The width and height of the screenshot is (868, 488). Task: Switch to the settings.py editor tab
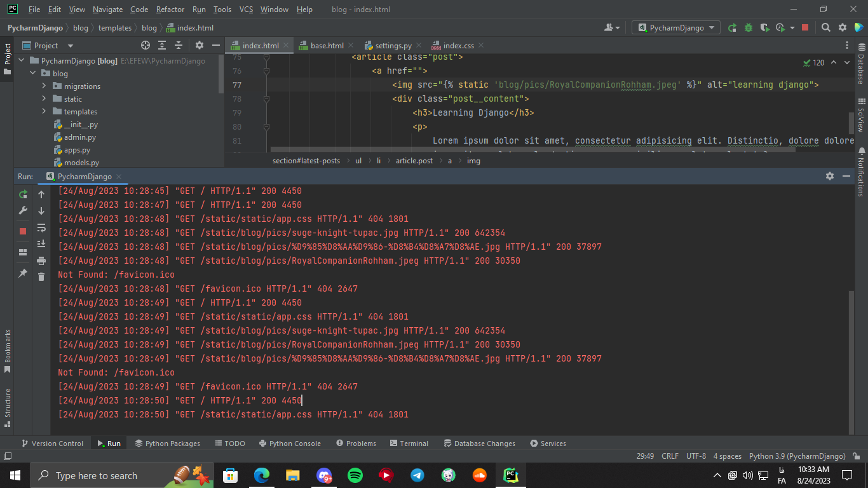pos(392,45)
